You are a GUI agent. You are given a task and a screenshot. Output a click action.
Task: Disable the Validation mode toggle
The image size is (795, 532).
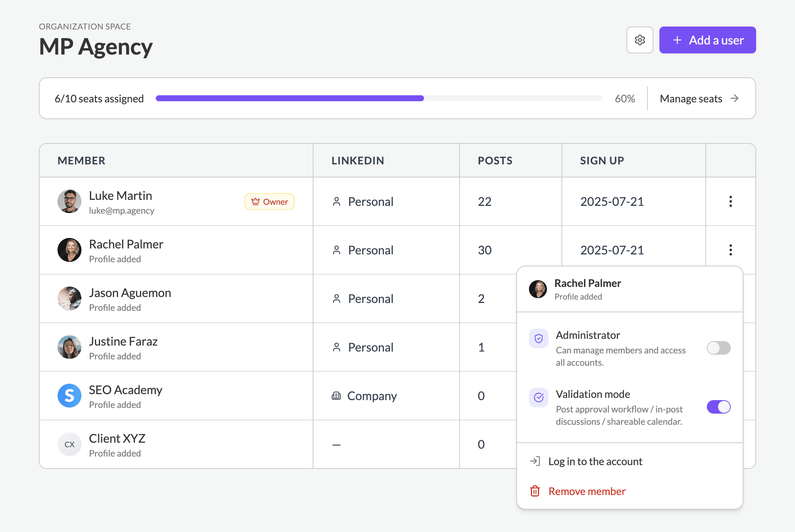pos(718,407)
